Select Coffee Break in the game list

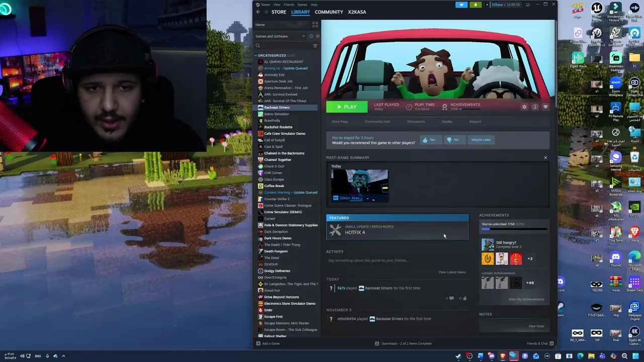(274, 186)
